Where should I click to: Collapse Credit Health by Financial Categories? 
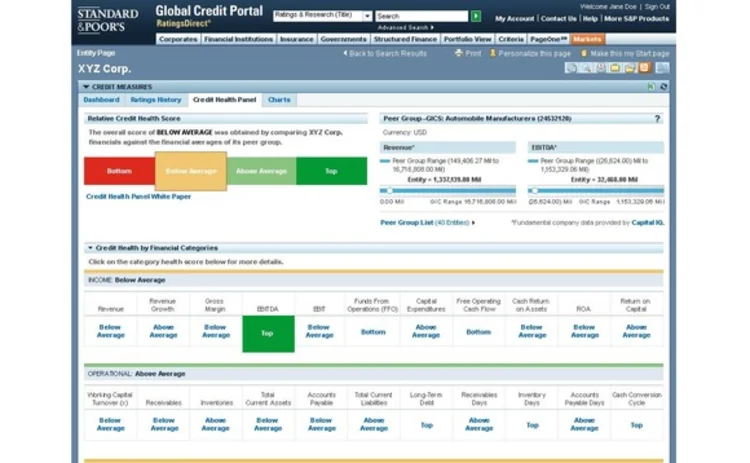coord(90,248)
